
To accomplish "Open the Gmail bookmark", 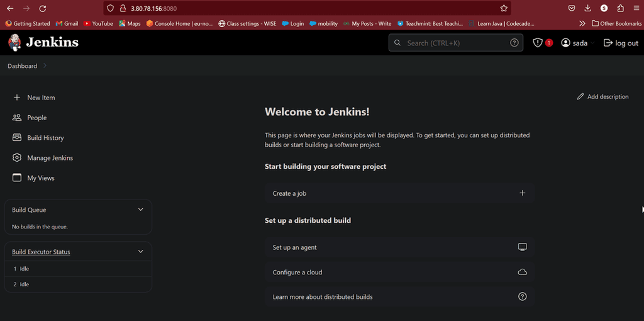I will [67, 23].
